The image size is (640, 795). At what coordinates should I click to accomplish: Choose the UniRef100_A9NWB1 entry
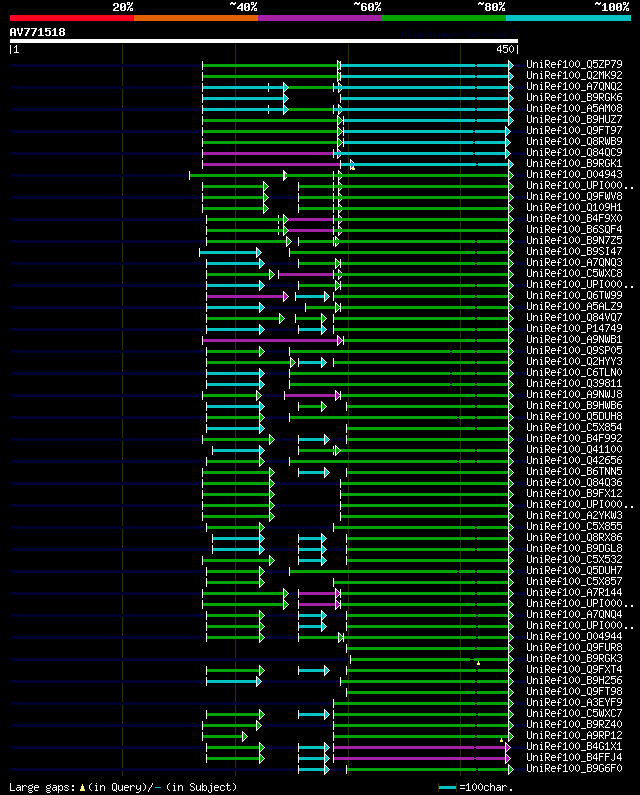tap(574, 339)
